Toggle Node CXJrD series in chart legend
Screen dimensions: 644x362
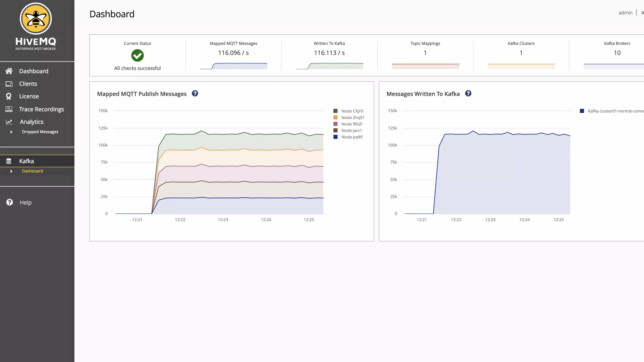click(x=352, y=111)
